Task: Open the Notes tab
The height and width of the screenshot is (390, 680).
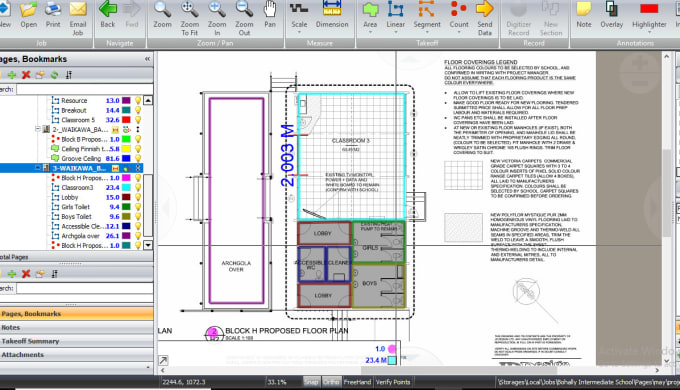Action: (76, 327)
